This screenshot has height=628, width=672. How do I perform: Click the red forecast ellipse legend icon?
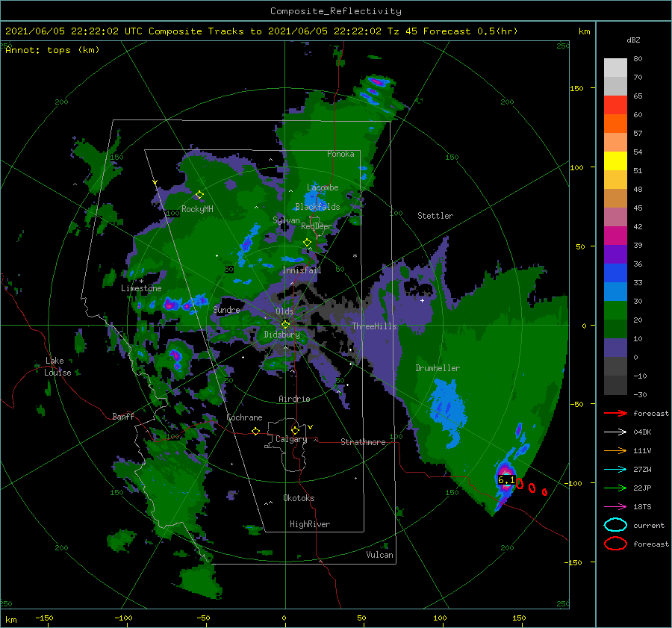(615, 544)
